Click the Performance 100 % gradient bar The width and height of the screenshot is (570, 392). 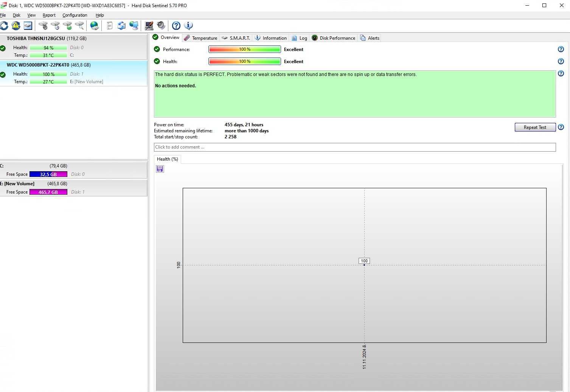tap(245, 49)
